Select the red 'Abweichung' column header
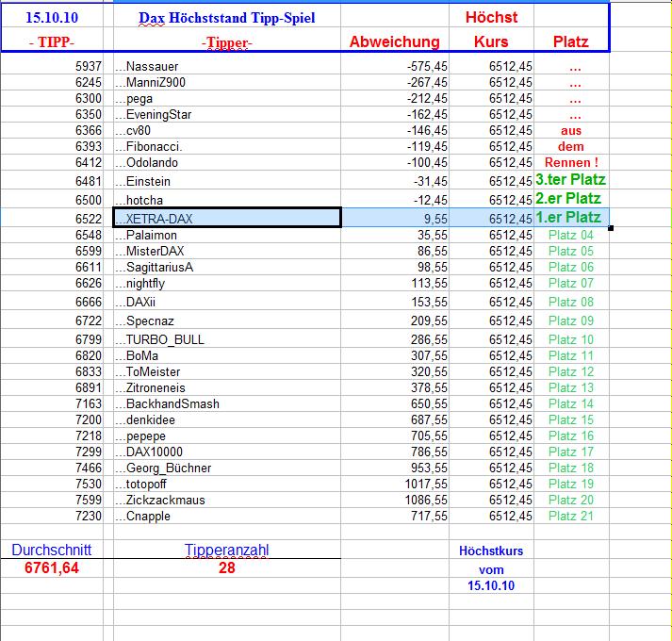 click(x=394, y=41)
